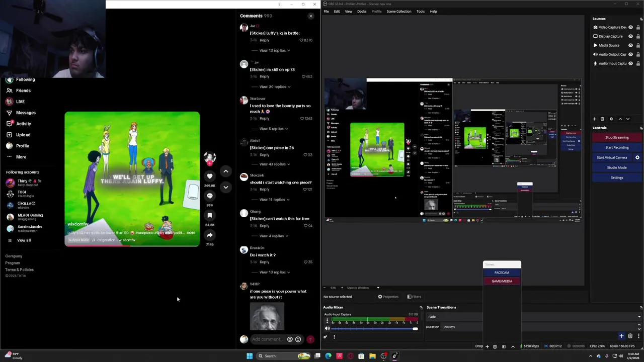Post comment with the send arrow

tap(310, 339)
